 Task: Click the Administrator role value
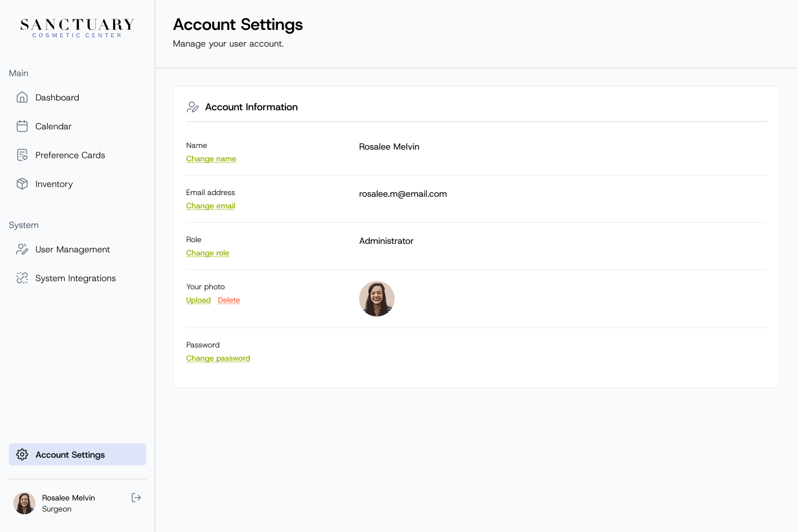(x=386, y=241)
